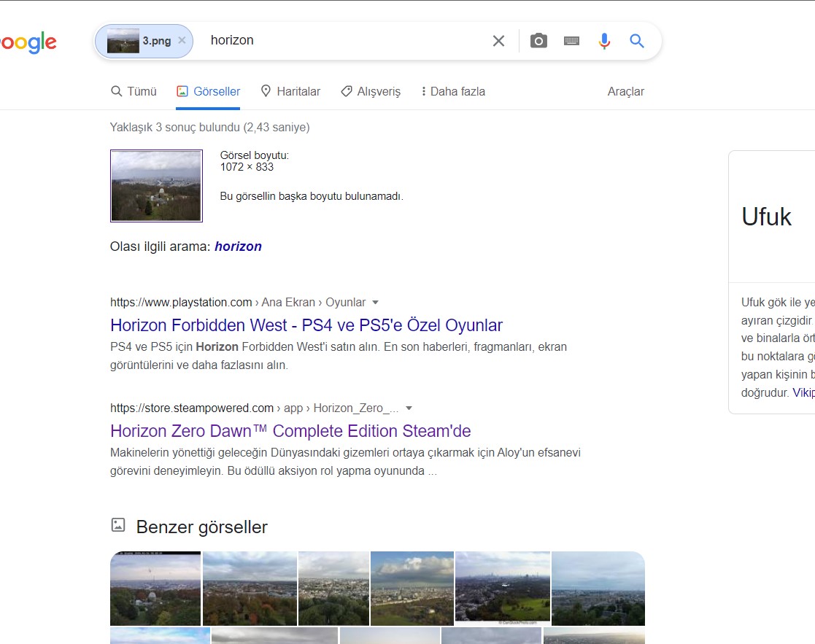Open the uploaded image preview thumbnail
The height and width of the screenshot is (644, 815).
pos(156,186)
